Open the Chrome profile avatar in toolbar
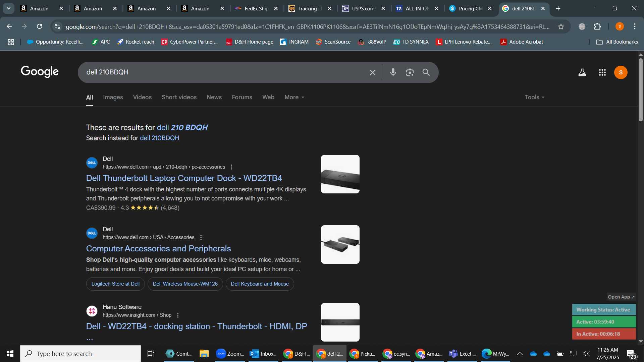The height and width of the screenshot is (362, 644). (620, 26)
